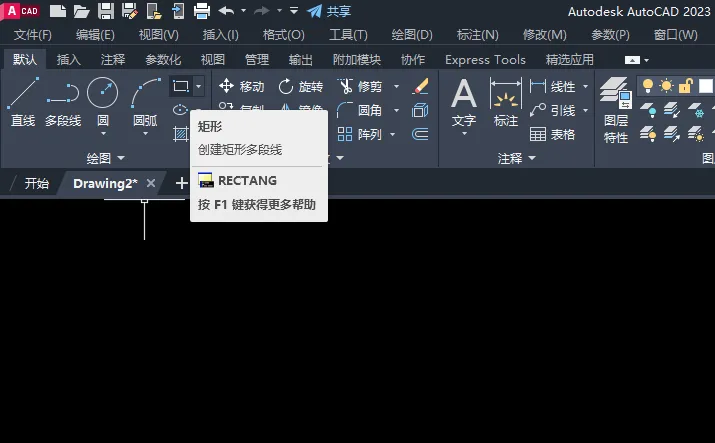Switch to the 注释 ribbon tab

(113, 60)
